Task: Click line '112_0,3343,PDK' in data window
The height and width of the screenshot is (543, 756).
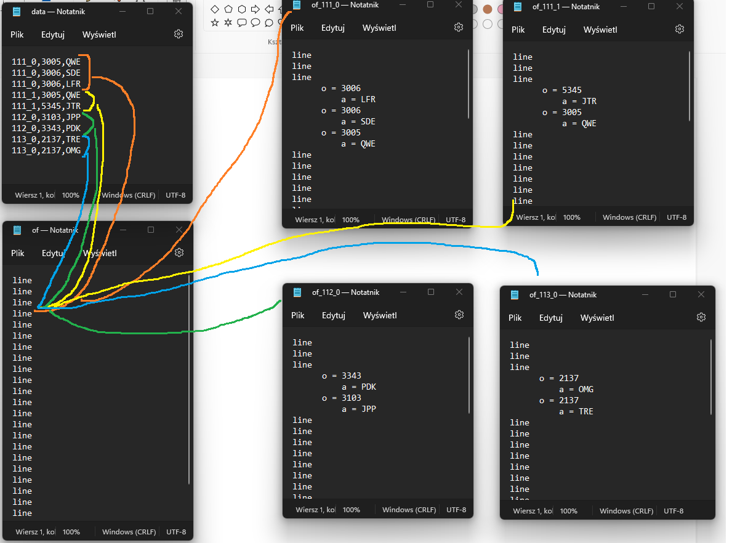Action: tap(46, 128)
